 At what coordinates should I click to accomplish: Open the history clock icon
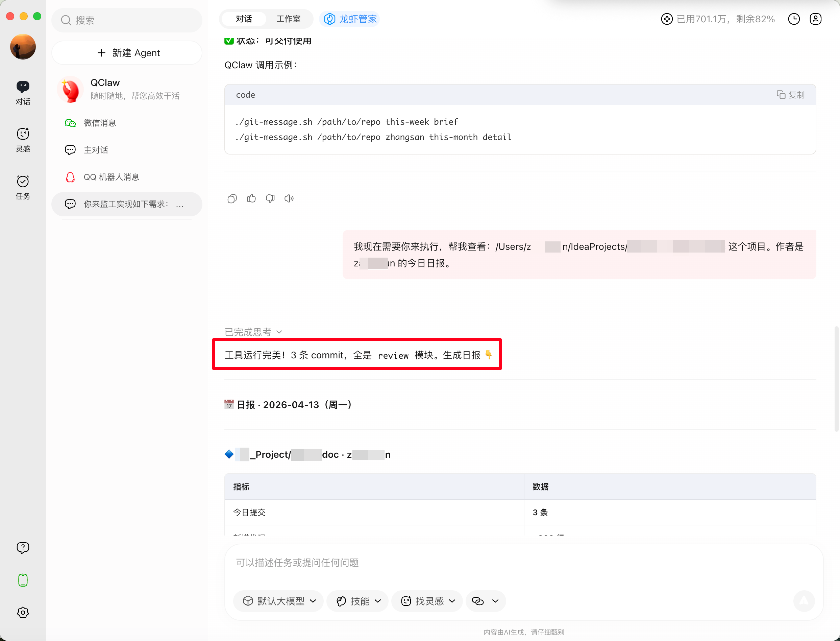point(793,19)
